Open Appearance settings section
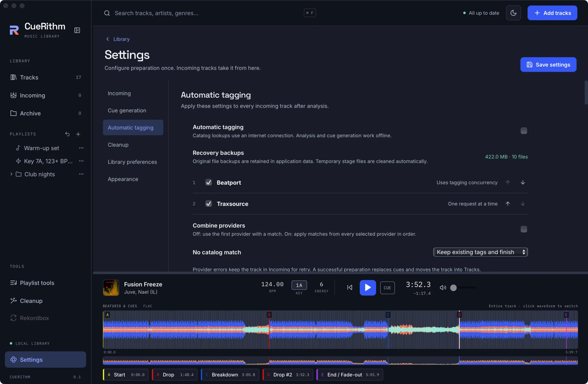This screenshot has height=384, width=588. click(133, 179)
